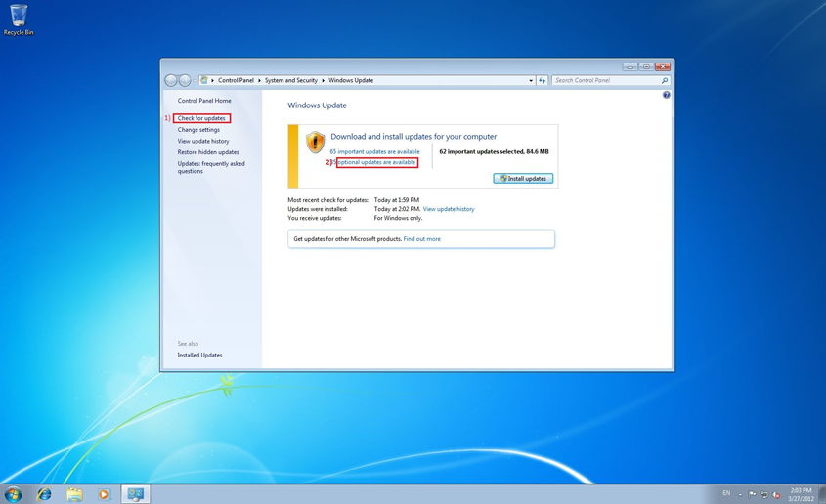Expand the arrow after Control Panel breadcrumb
Image resolution: width=826 pixels, height=504 pixels.
(260, 80)
